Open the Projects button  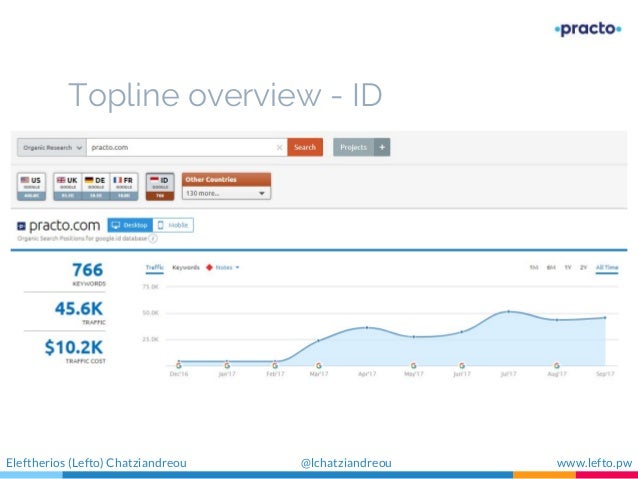click(x=353, y=147)
